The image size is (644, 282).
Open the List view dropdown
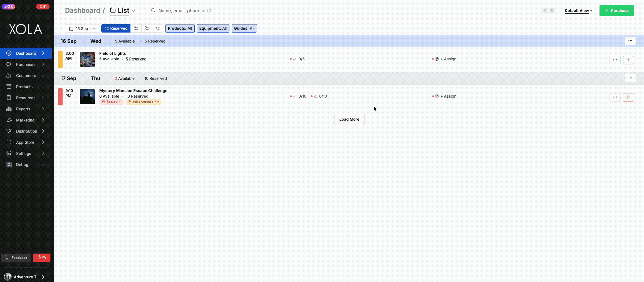pyautogui.click(x=123, y=11)
